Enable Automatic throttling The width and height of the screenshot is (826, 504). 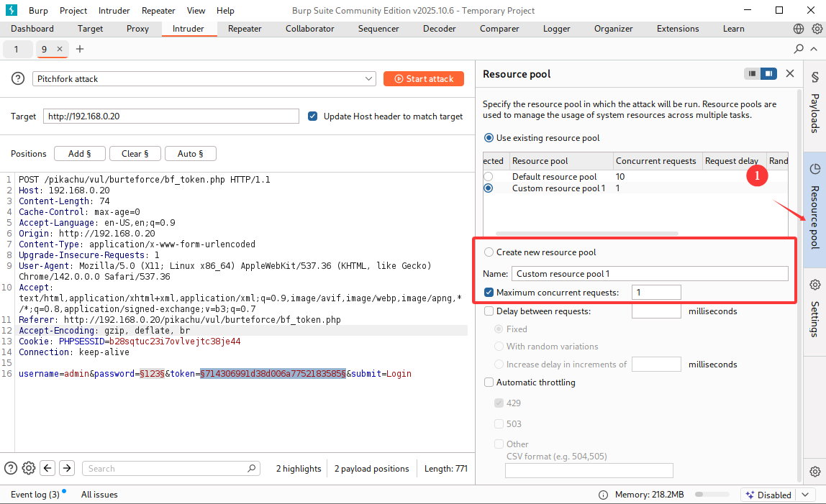pos(489,382)
